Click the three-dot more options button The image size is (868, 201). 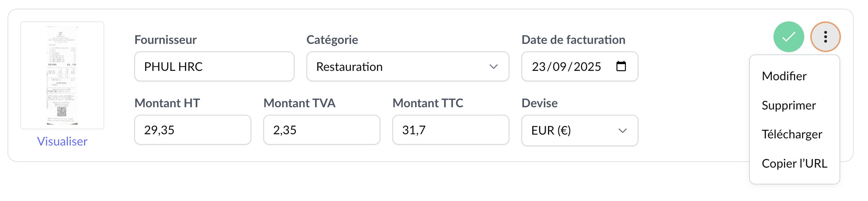(x=825, y=37)
